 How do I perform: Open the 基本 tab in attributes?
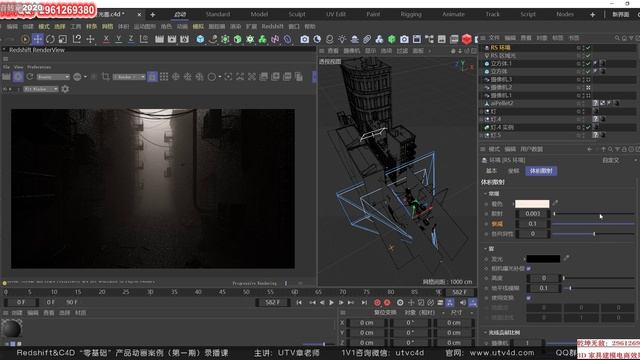[x=491, y=171]
